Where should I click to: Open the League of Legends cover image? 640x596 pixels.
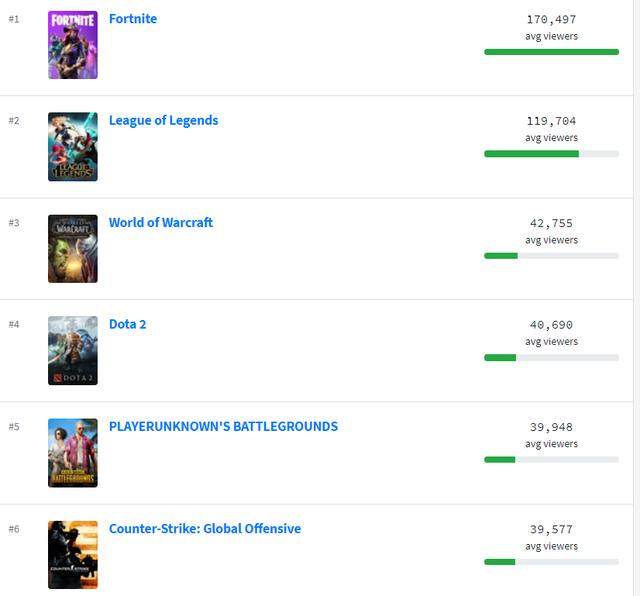(73, 147)
